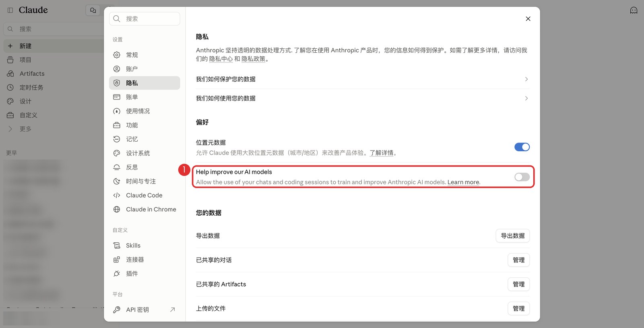Open Artifacts in the main sidebar
The width and height of the screenshot is (644, 328).
(x=54, y=74)
